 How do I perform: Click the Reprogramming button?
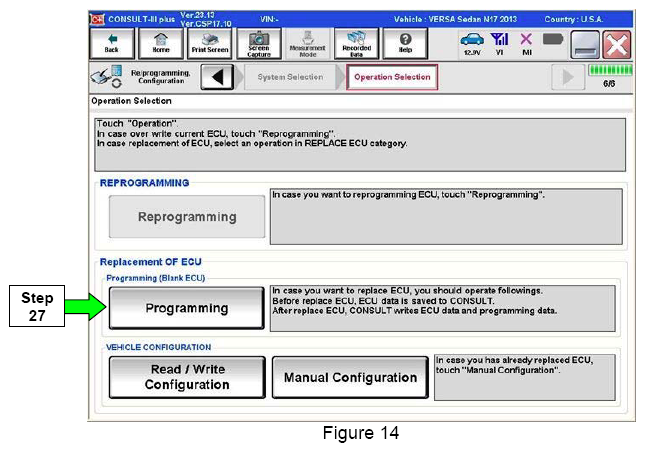[187, 217]
